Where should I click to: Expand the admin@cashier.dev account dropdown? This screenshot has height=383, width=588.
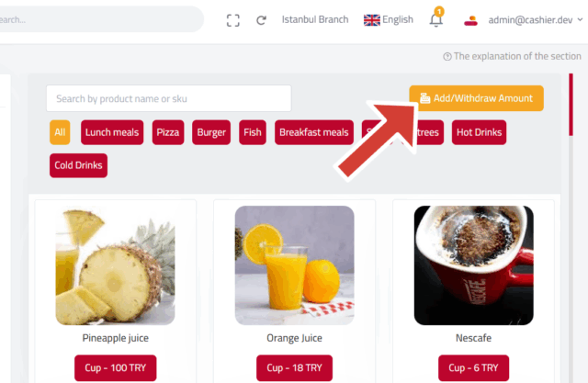click(x=580, y=19)
